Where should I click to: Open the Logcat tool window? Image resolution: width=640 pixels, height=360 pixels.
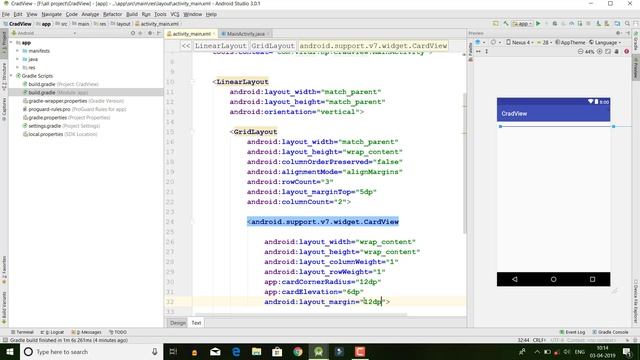tap(52, 332)
